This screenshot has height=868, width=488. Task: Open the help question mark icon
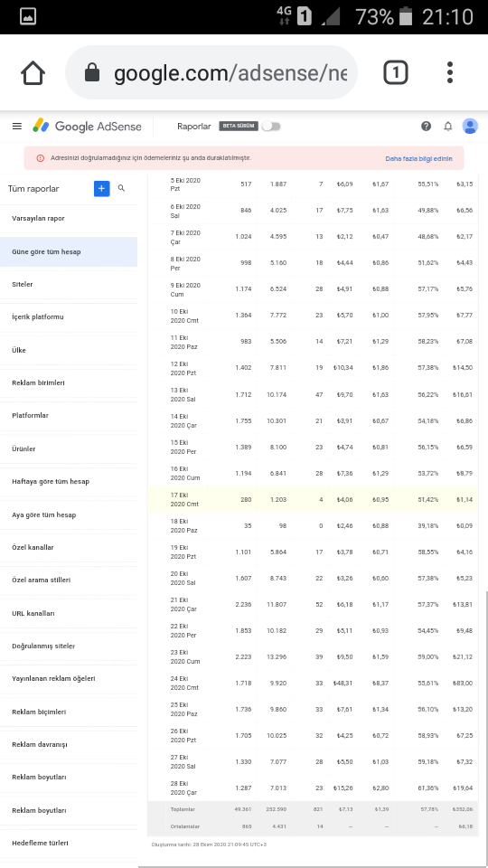pyautogui.click(x=426, y=127)
